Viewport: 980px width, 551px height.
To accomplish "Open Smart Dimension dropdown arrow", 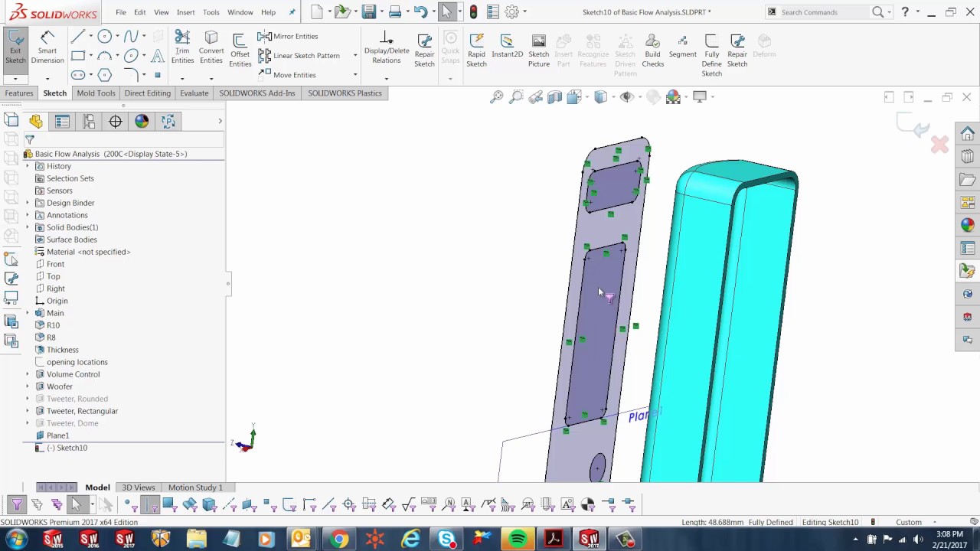I will 47,78.
